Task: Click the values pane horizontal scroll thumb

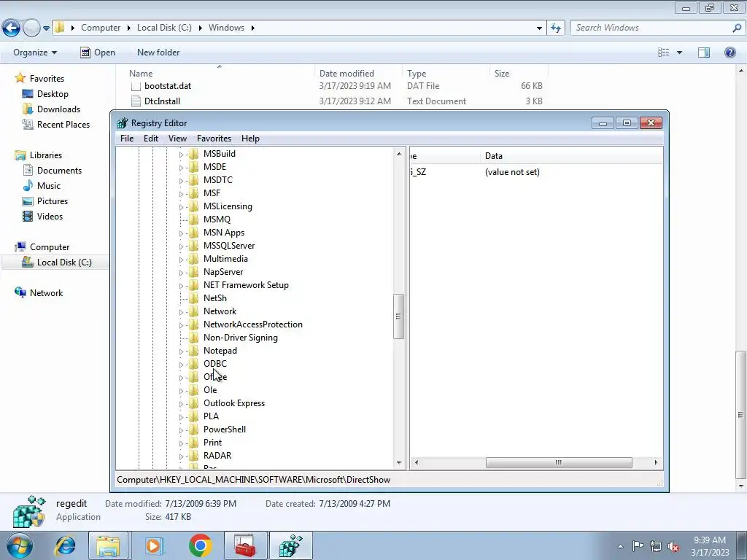Action: click(559, 462)
